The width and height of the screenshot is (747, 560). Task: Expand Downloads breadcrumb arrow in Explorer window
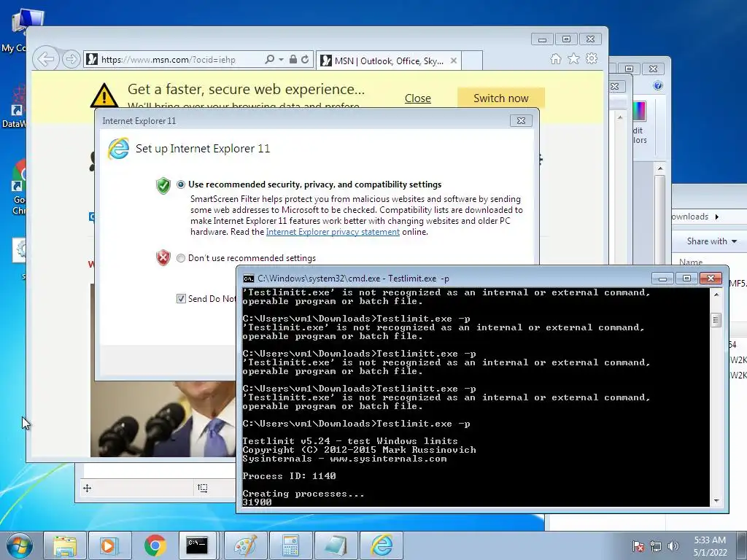pyautogui.click(x=716, y=217)
